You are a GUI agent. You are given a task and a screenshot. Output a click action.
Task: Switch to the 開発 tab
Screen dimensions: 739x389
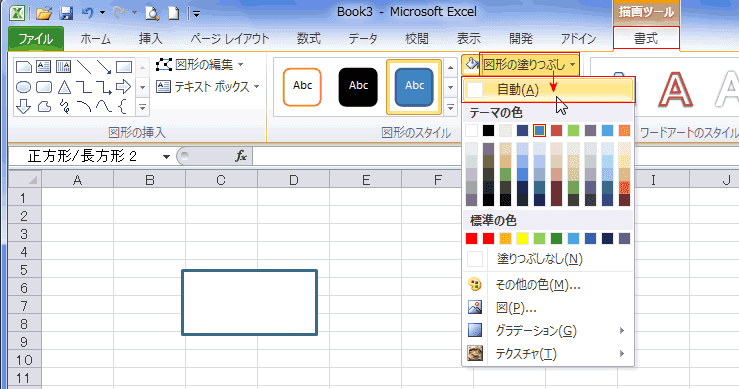click(521, 39)
